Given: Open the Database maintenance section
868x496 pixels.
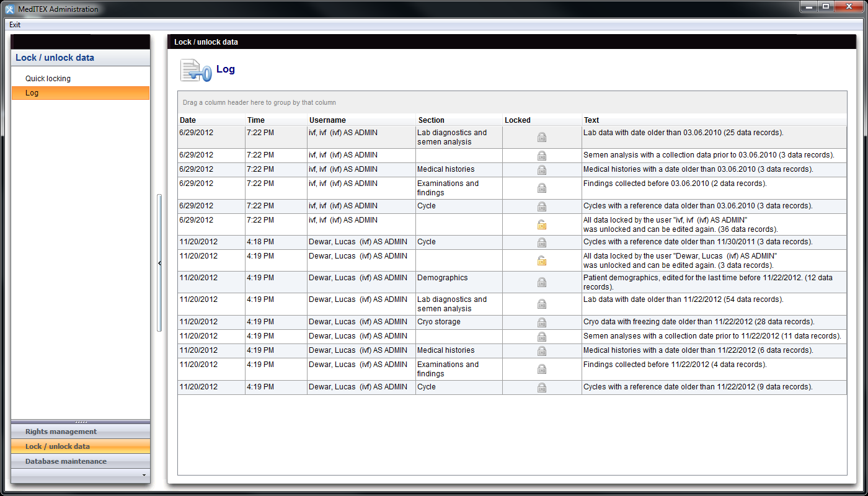Looking at the screenshot, I should (81, 461).
